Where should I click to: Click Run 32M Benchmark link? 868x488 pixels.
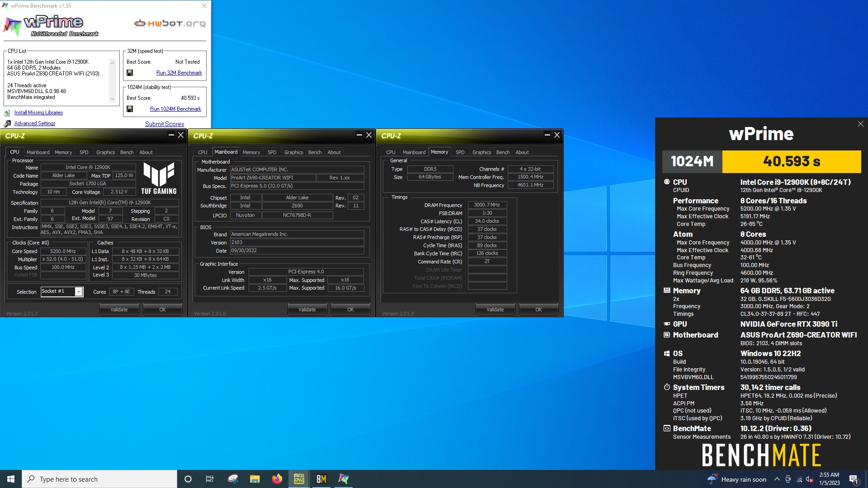(179, 73)
